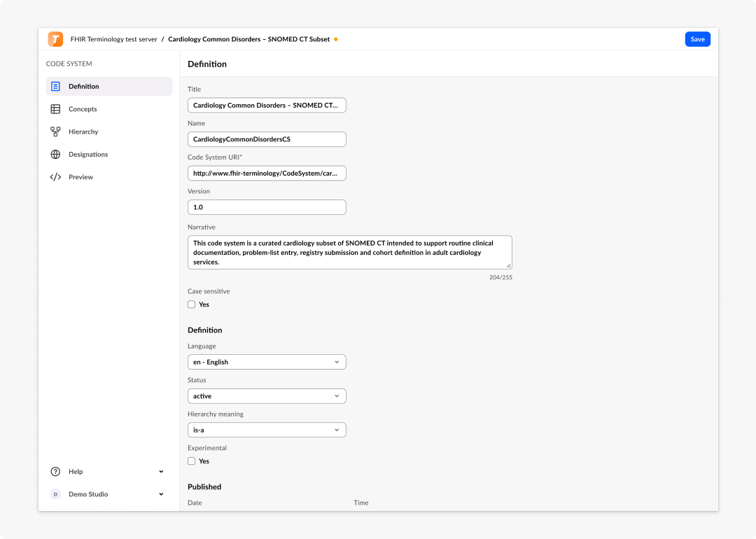Toggle the Experimental Yes checkbox

[191, 461]
